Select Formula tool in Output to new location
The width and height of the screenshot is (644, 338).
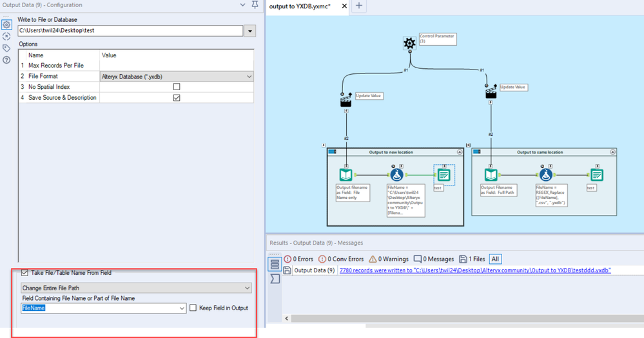pyautogui.click(x=396, y=175)
